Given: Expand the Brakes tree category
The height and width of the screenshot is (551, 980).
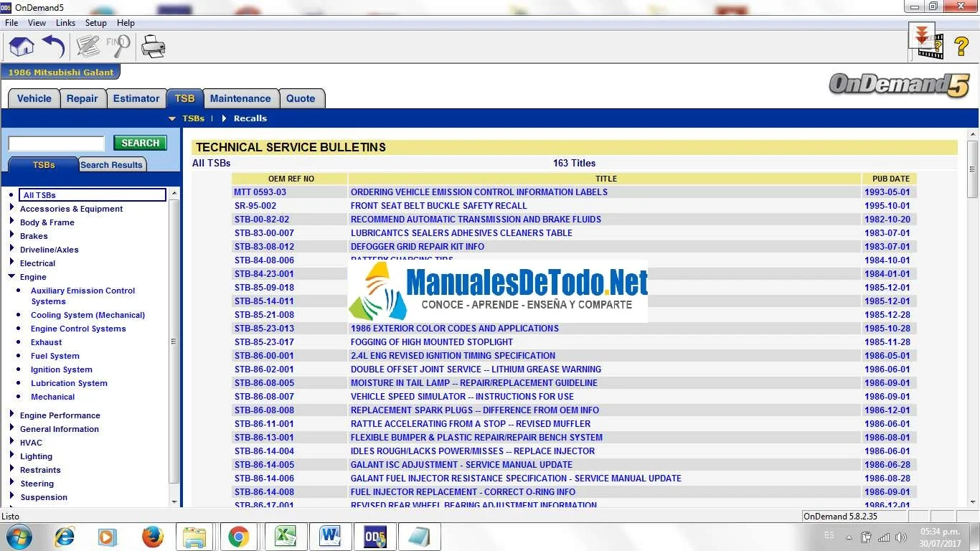Looking at the screenshot, I should click(x=11, y=235).
